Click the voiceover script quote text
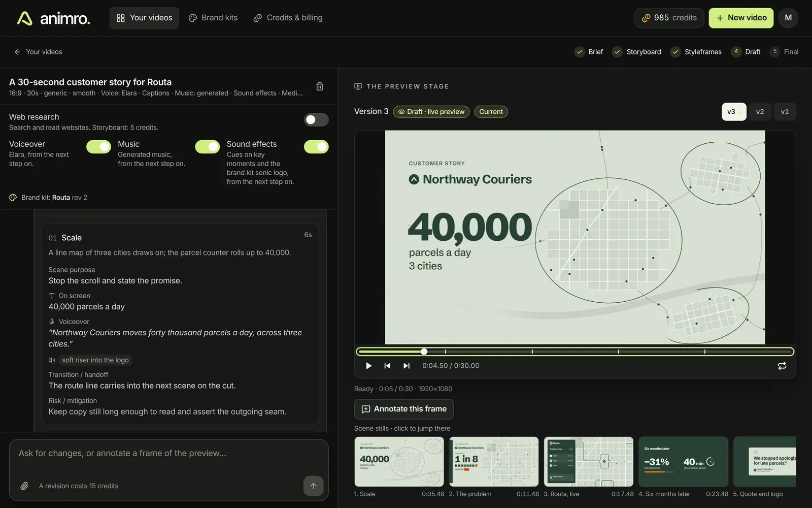This screenshot has height=508, width=812. (x=175, y=338)
